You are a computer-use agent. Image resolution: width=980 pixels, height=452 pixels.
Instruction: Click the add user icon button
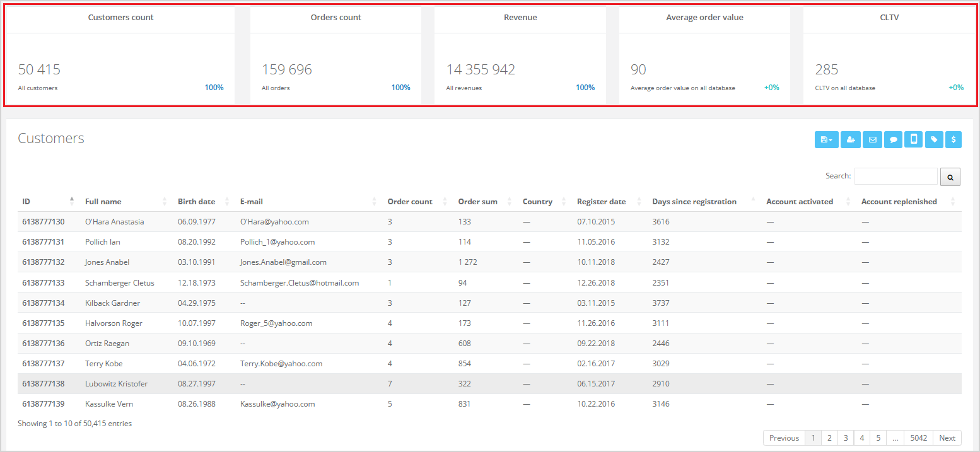pos(851,139)
